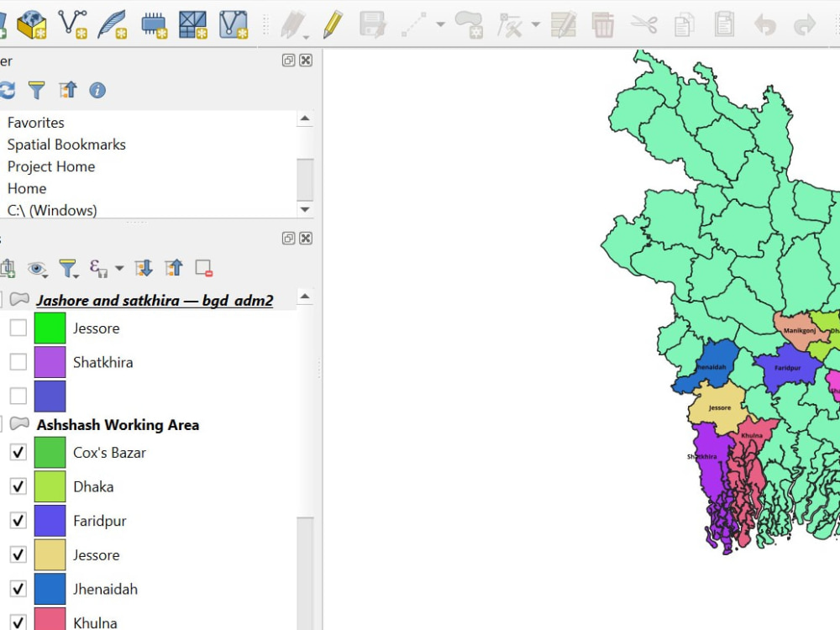Uncheck Cox's Bazar category
This screenshot has width=840, height=630.
coord(18,452)
